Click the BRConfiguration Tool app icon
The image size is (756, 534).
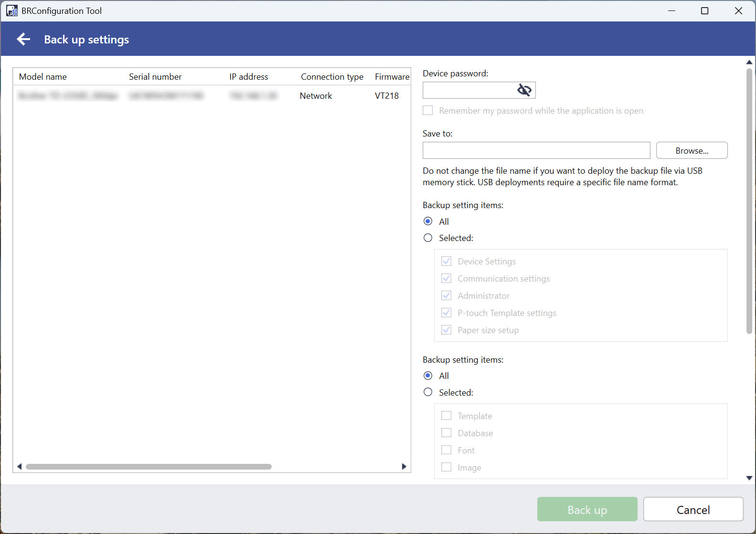(x=11, y=10)
